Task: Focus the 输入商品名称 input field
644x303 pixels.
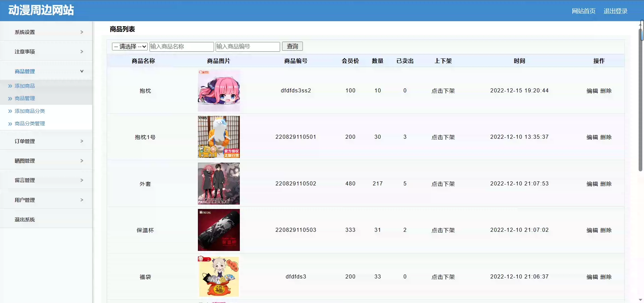Action: pos(181,46)
